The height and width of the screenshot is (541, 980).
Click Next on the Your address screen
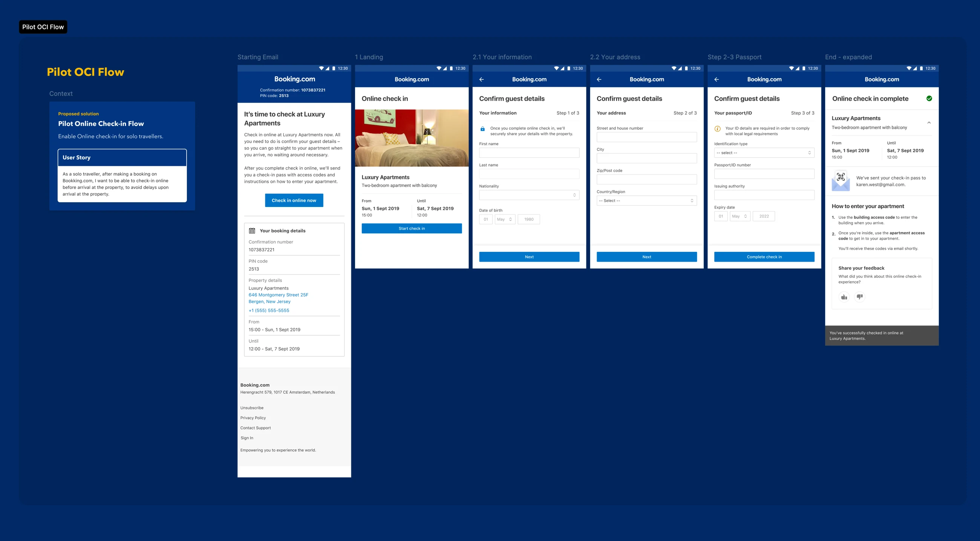pos(646,257)
